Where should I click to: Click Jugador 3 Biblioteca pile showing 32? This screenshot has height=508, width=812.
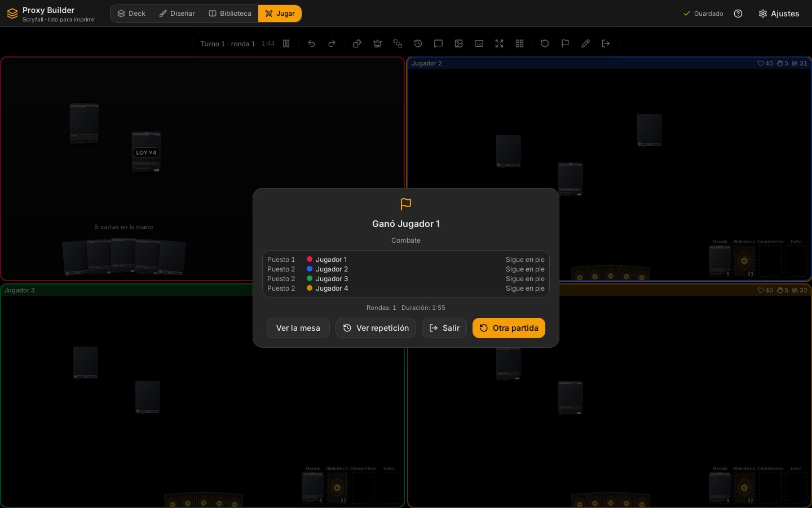(x=337, y=488)
